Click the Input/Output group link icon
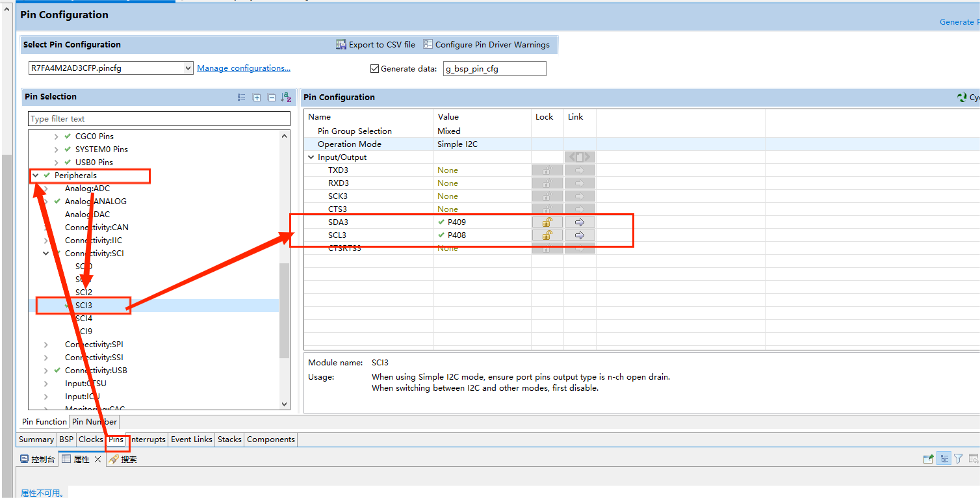This screenshot has width=980, height=498. (580, 157)
